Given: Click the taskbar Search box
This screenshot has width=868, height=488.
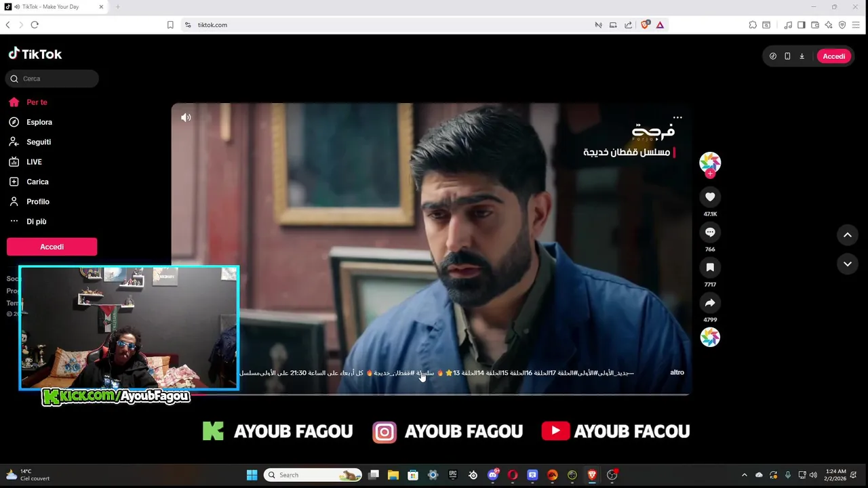Looking at the screenshot, I should click(313, 474).
